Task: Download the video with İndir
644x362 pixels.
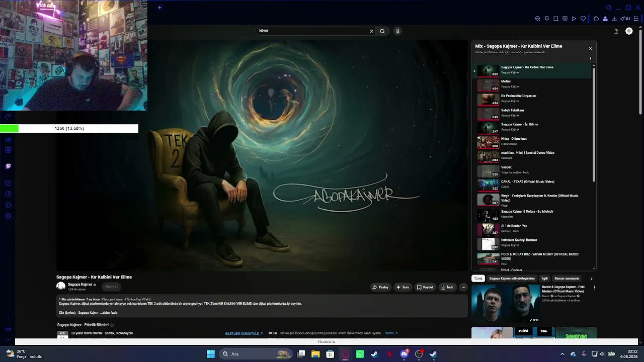Action: coord(447,288)
